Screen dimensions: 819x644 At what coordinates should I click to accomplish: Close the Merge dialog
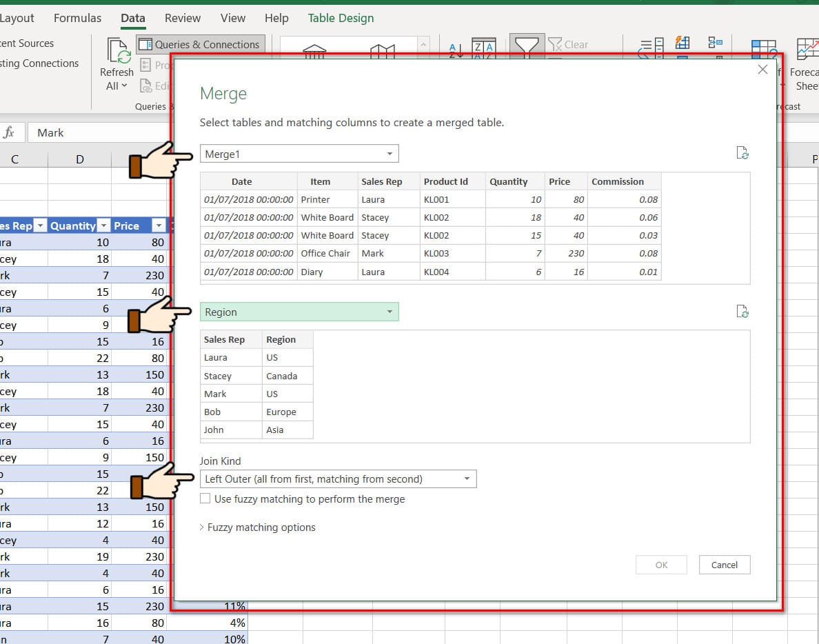pyautogui.click(x=762, y=70)
